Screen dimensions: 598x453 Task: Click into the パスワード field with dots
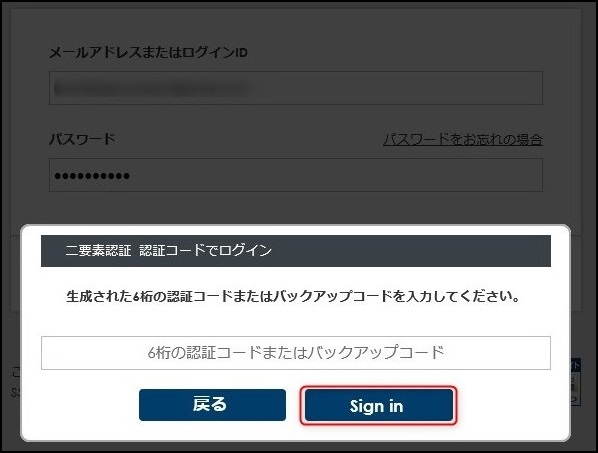click(296, 175)
